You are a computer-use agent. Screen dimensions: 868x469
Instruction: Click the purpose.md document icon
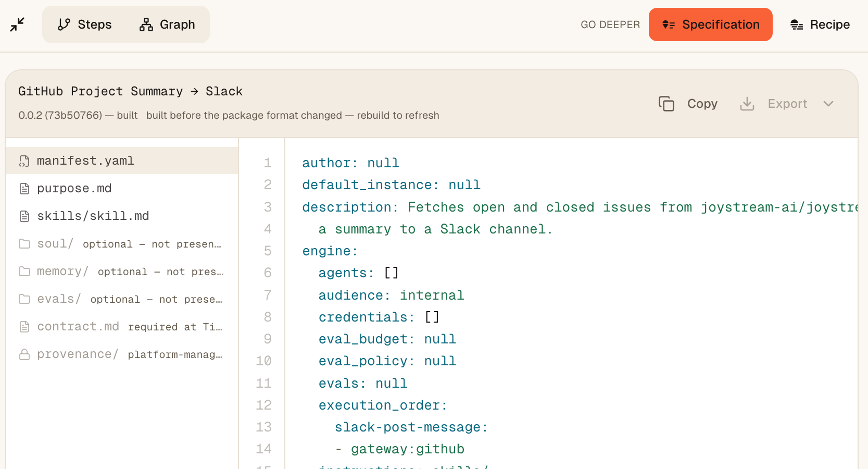tap(24, 189)
